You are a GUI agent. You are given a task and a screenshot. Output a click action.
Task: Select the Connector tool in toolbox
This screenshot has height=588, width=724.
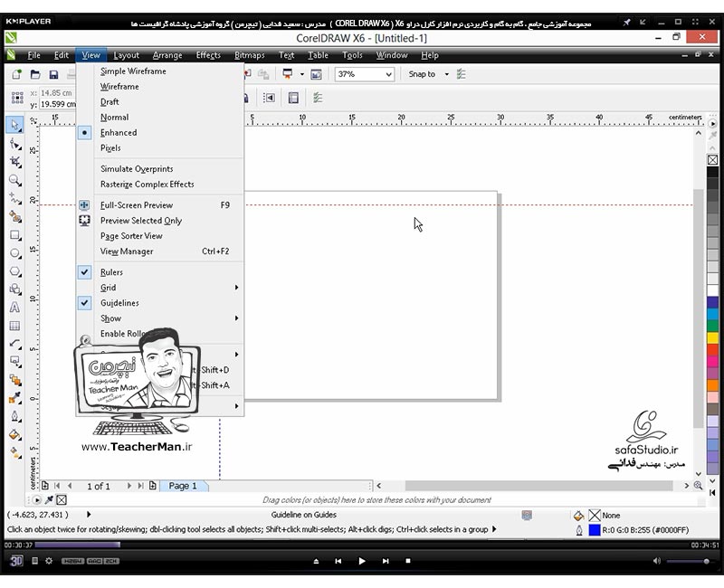[14, 361]
